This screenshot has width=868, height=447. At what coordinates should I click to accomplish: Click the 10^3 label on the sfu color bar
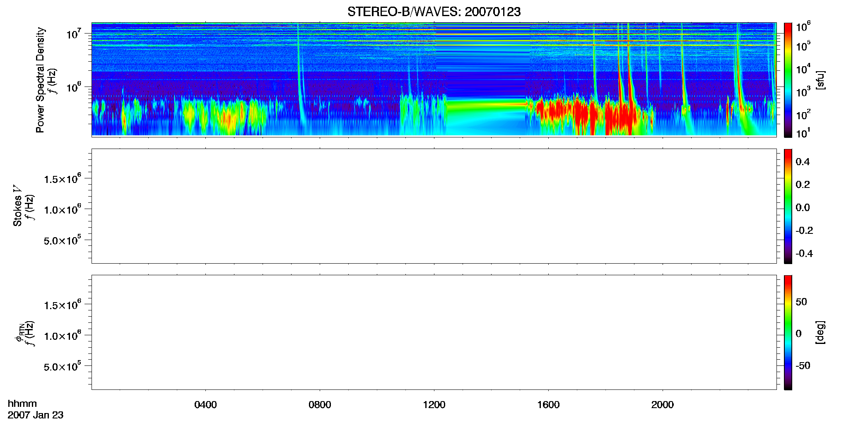click(803, 92)
